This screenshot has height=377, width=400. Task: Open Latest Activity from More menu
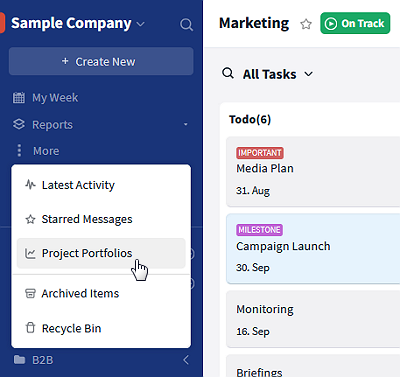pos(101,185)
